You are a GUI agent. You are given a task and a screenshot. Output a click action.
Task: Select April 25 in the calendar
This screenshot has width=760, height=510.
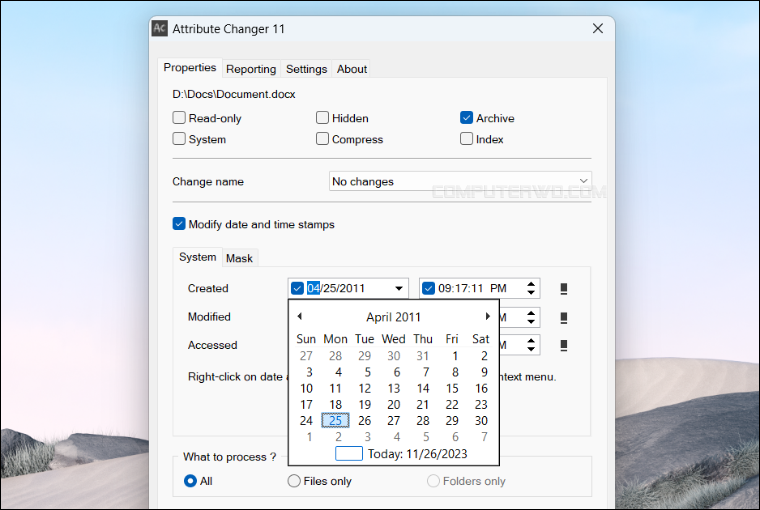335,420
